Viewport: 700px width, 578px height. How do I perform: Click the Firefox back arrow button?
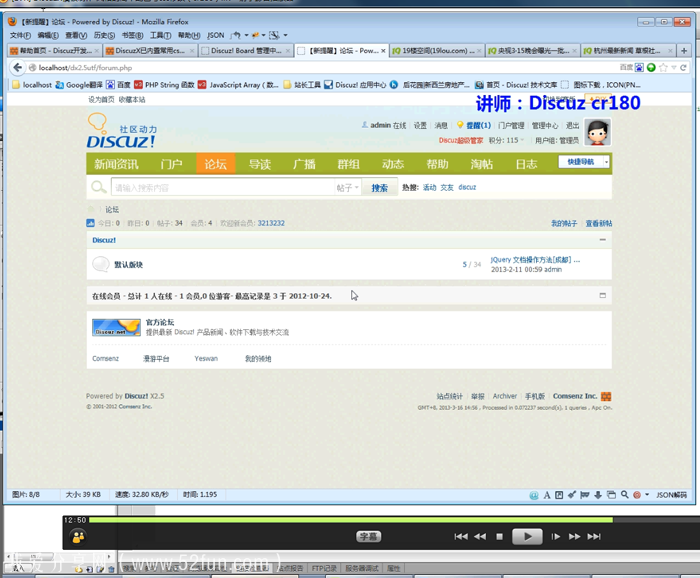17,67
